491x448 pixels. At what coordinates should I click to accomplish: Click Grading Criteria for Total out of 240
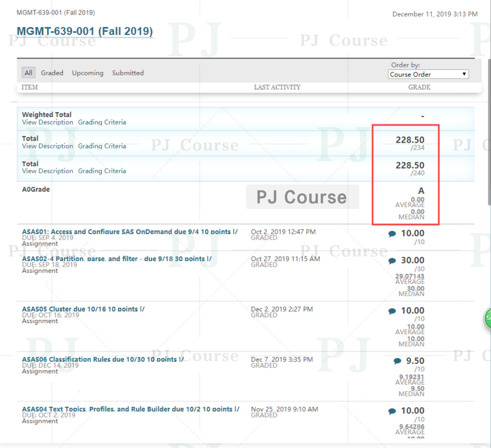[102, 171]
